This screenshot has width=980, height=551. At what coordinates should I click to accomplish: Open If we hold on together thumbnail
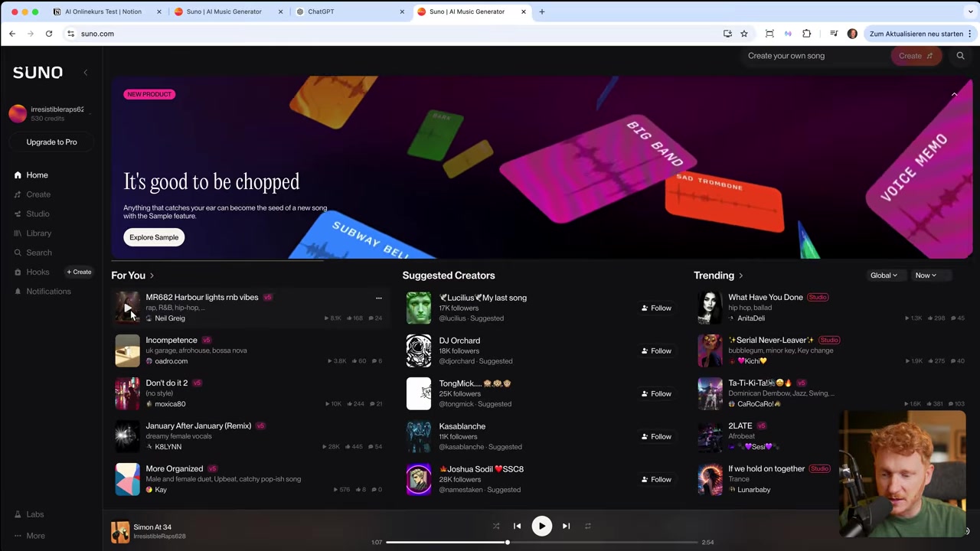point(710,479)
